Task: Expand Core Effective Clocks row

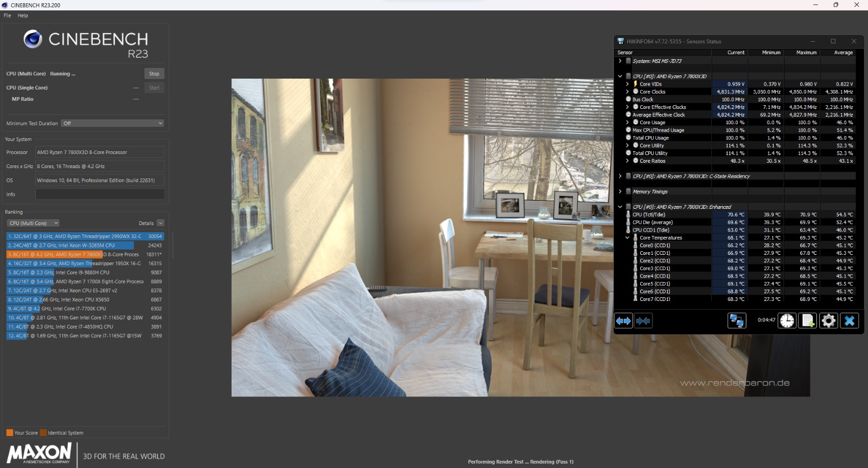Action: coord(628,107)
